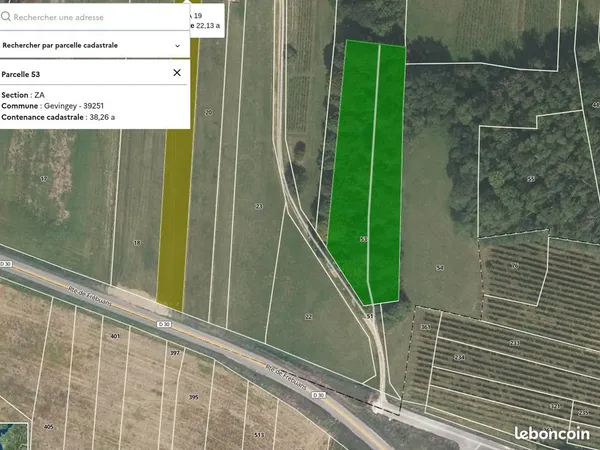The width and height of the screenshot is (600, 450).
Task: Click the 'Section : ZA' line
Action: [23, 95]
